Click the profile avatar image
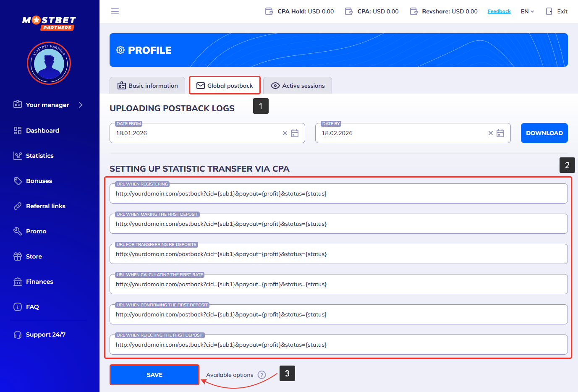 point(49,63)
